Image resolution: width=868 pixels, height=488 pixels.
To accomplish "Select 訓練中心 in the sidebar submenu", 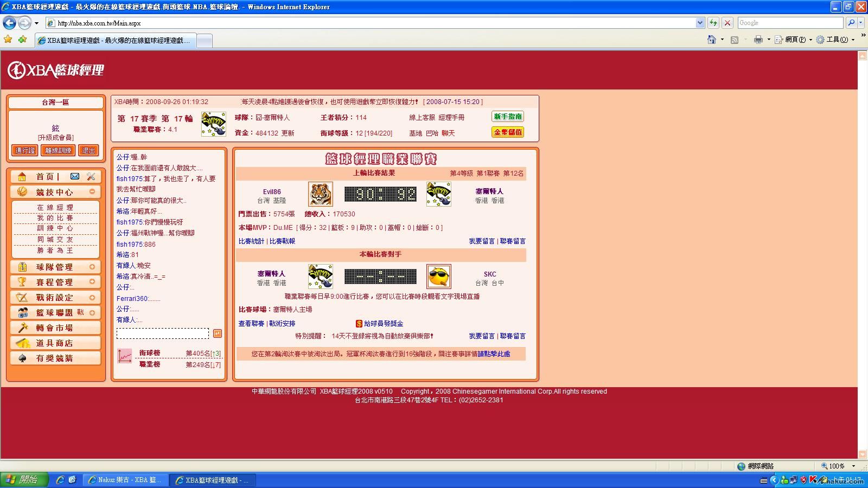I will [55, 228].
